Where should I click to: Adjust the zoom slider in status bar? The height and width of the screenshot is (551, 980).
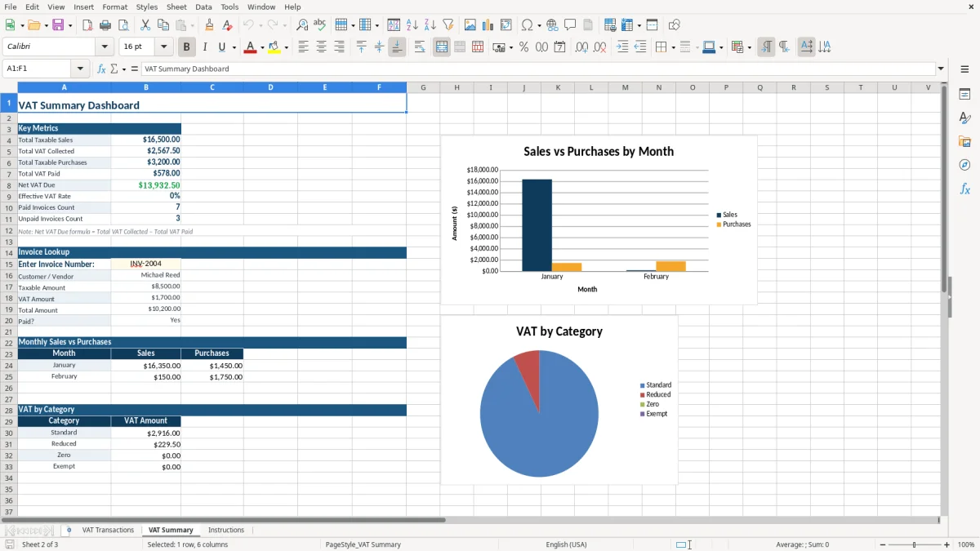click(915, 544)
